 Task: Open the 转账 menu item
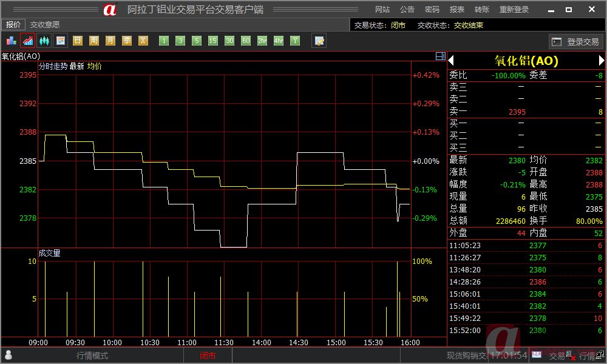coord(482,9)
